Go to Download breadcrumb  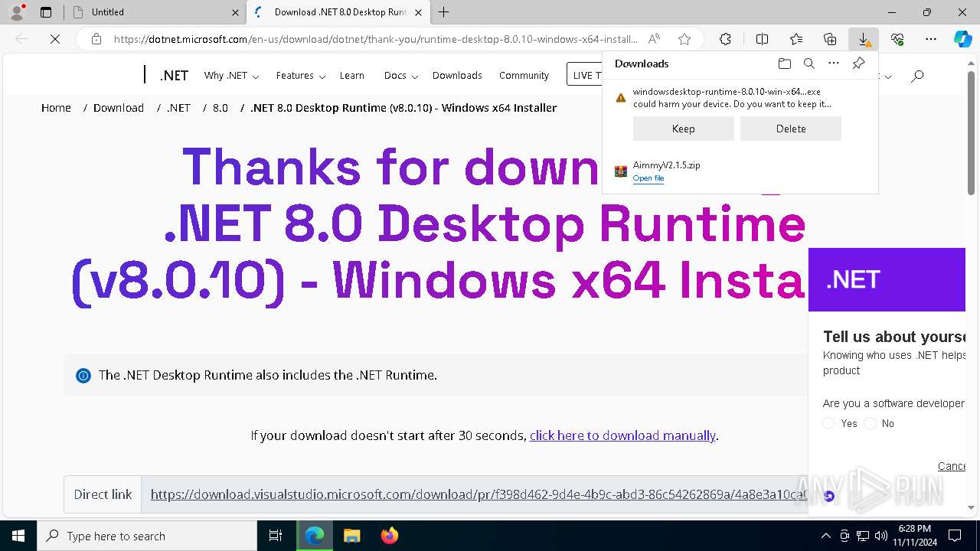119,108
